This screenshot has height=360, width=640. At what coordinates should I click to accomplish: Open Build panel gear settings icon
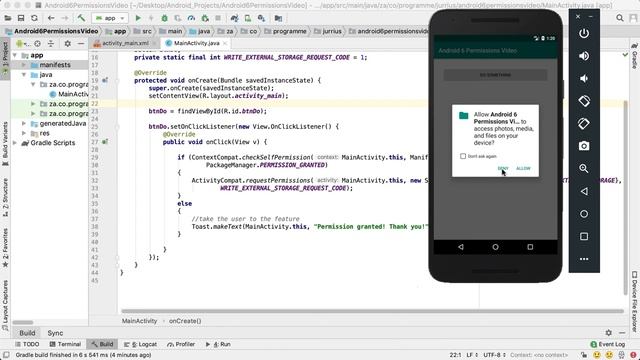pyautogui.click(x=609, y=333)
